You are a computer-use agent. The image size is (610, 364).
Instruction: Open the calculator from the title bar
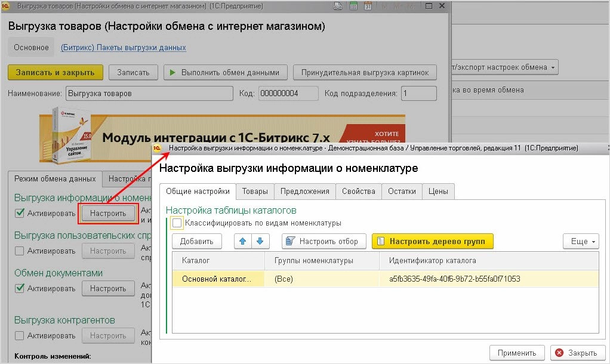tap(353, 5)
